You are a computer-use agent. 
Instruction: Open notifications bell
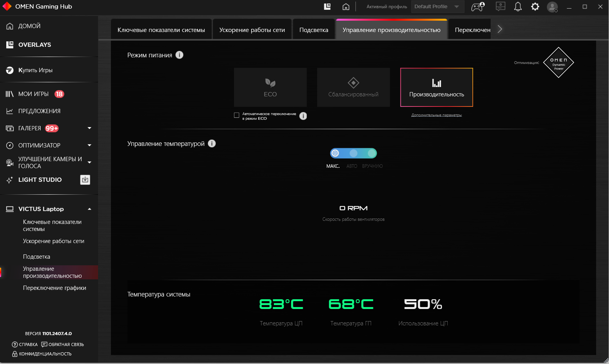[x=518, y=6]
